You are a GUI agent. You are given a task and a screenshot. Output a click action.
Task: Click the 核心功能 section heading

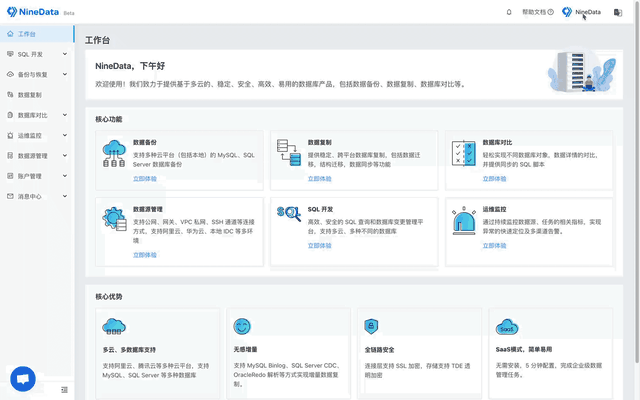[109, 119]
